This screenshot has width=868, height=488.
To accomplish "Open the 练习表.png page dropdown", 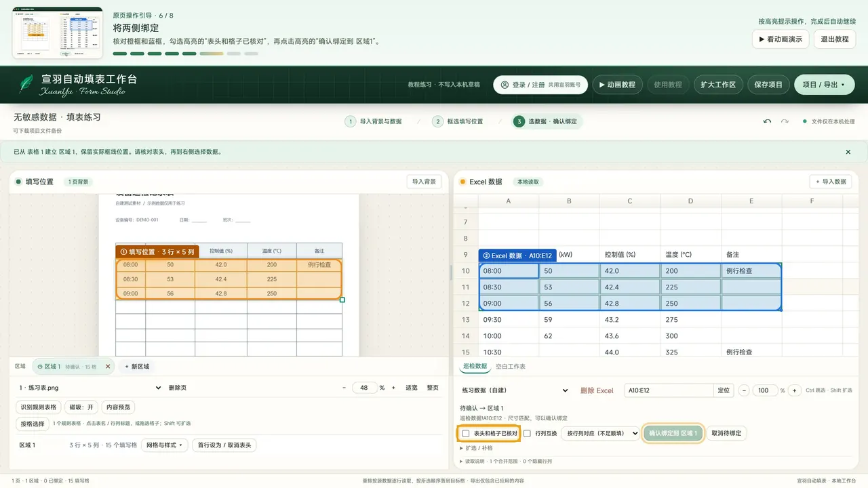I will (x=90, y=388).
